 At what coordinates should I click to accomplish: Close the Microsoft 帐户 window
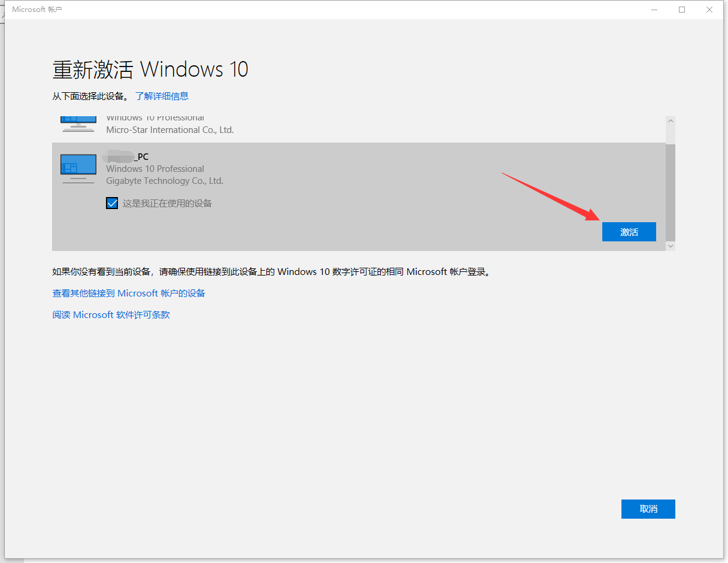709,10
